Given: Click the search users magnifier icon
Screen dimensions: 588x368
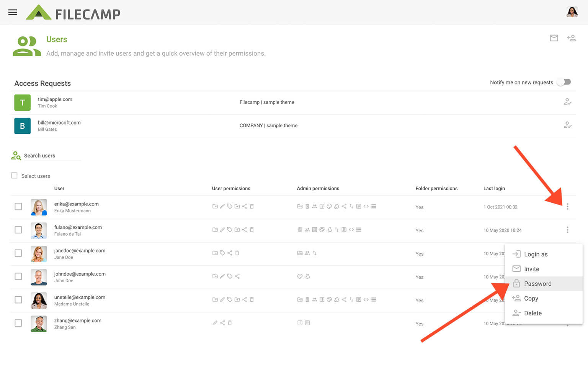Looking at the screenshot, I should pos(16,156).
